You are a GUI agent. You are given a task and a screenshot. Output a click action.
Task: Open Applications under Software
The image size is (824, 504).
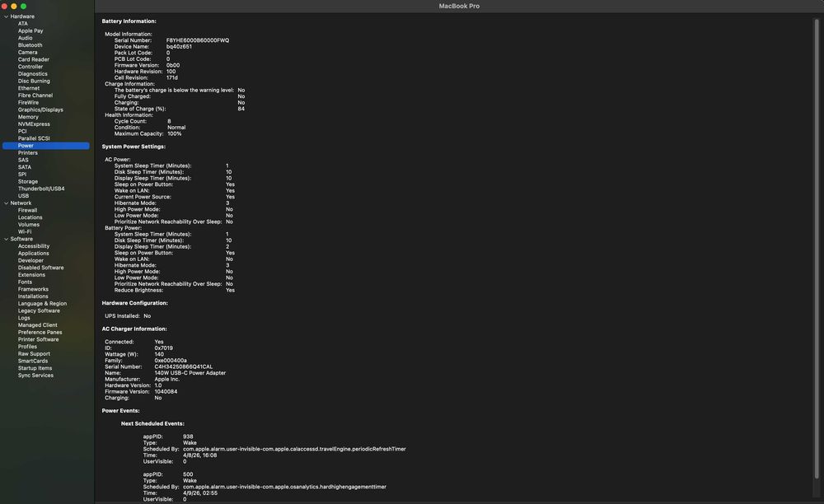33,253
